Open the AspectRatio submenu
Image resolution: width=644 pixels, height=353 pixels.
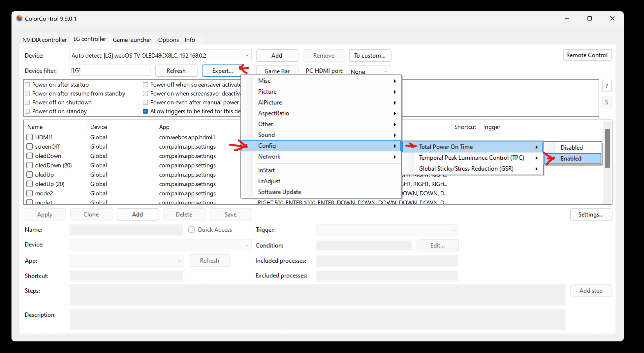[321, 113]
